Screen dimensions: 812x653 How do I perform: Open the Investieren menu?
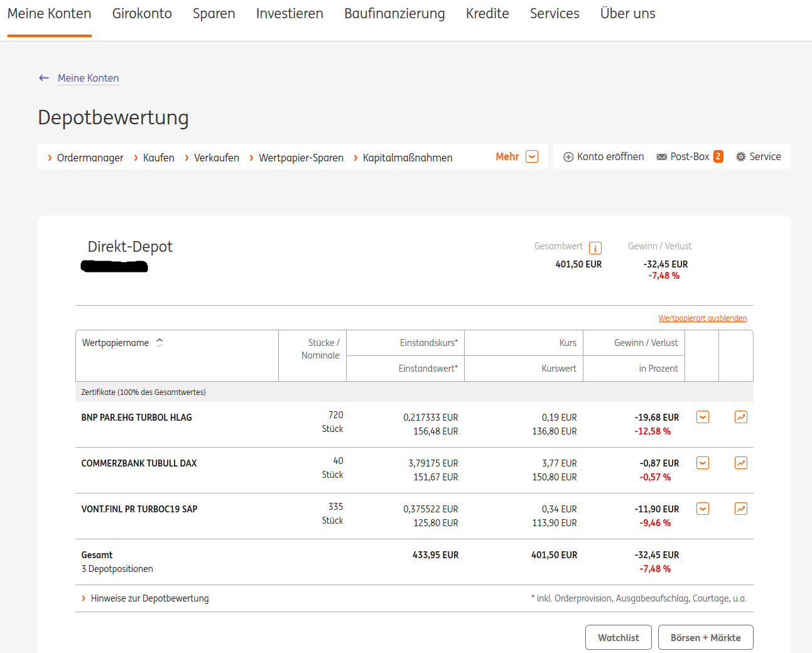pyautogui.click(x=290, y=14)
